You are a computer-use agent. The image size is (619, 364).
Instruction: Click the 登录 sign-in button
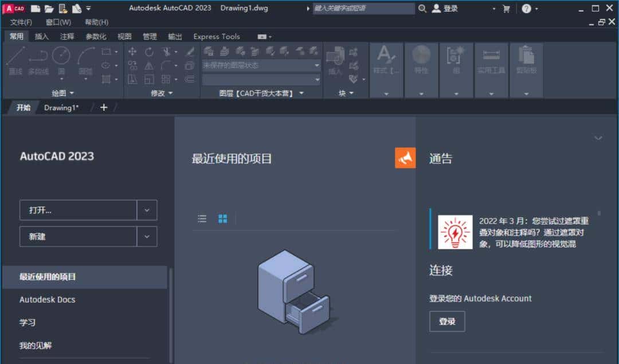click(447, 322)
